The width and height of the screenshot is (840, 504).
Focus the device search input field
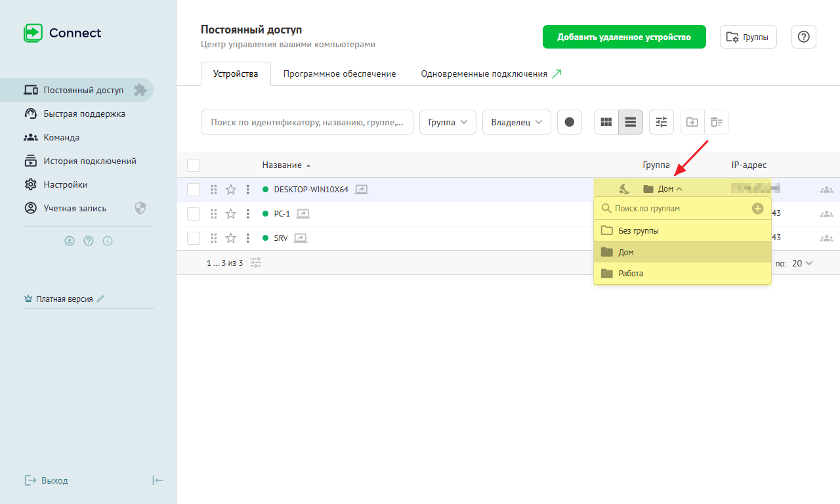(x=307, y=122)
